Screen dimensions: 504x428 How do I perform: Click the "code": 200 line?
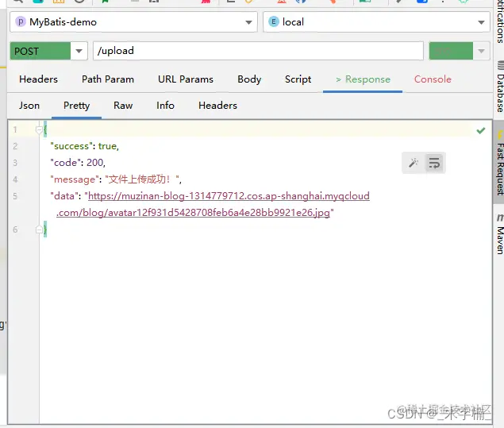[78, 163]
